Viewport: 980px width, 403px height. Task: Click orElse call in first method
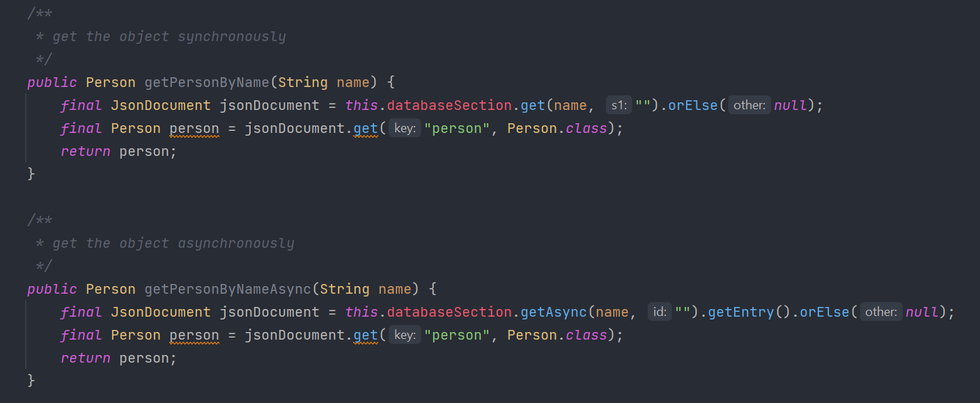tap(693, 106)
